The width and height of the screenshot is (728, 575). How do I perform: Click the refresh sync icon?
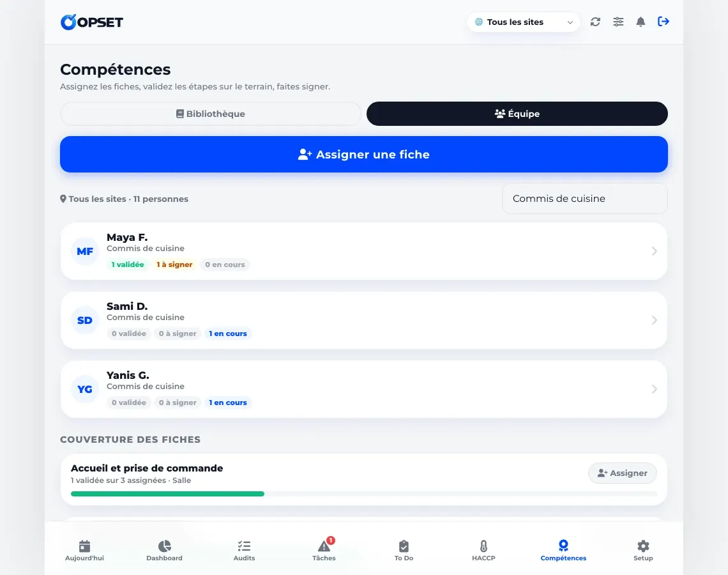coord(595,22)
